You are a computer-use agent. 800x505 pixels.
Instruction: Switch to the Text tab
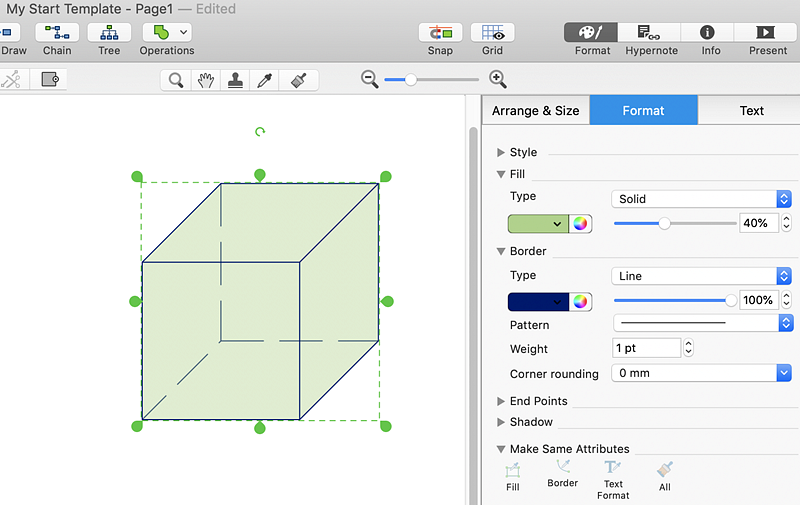coord(751,111)
